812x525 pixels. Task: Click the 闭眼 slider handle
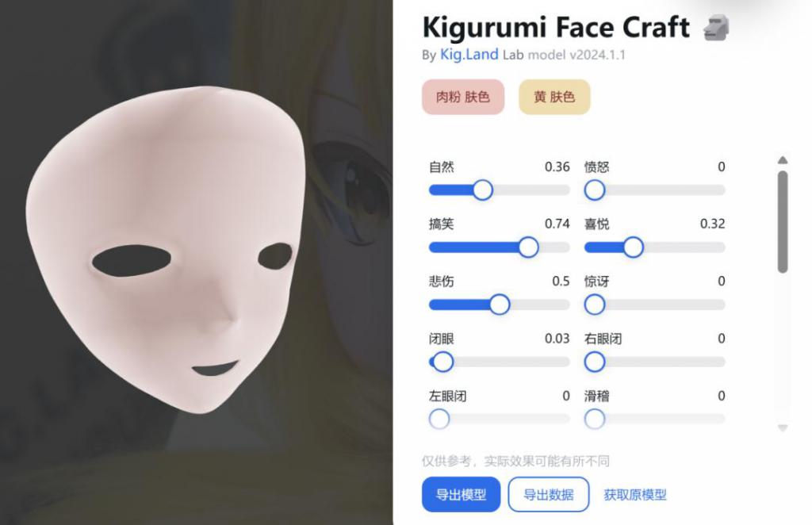click(442, 362)
